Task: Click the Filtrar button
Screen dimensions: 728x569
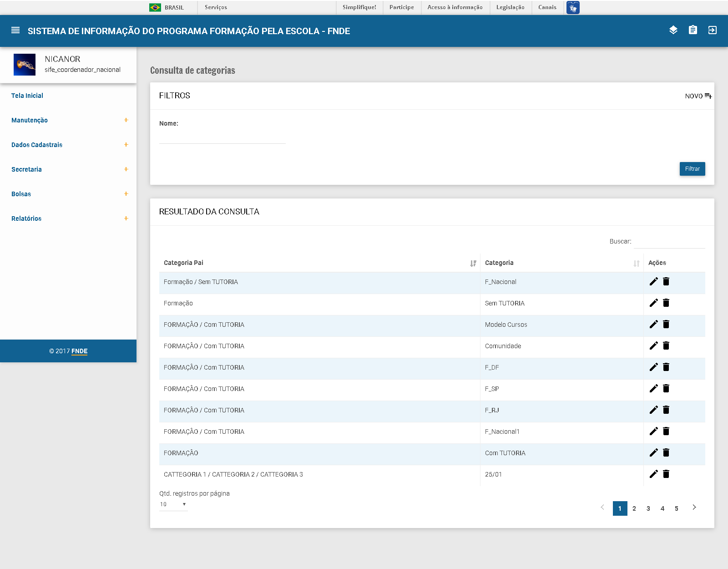Action: click(x=692, y=169)
